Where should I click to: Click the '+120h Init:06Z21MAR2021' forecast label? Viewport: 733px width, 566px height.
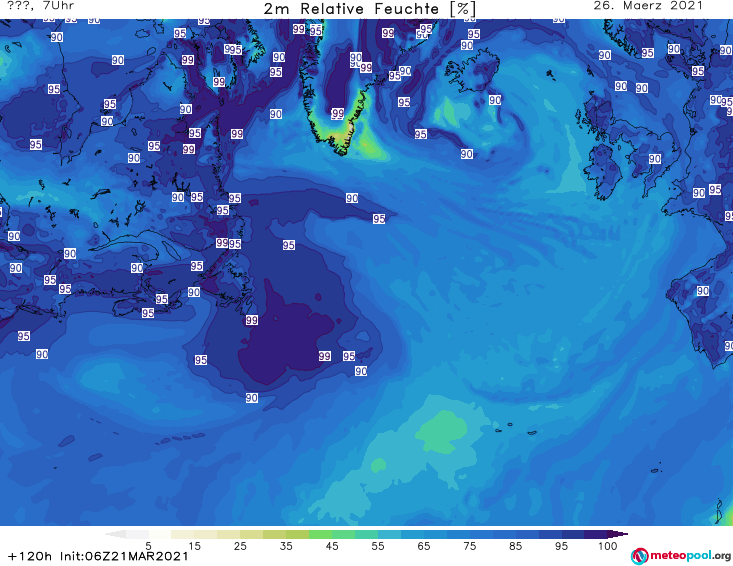[x=98, y=556]
